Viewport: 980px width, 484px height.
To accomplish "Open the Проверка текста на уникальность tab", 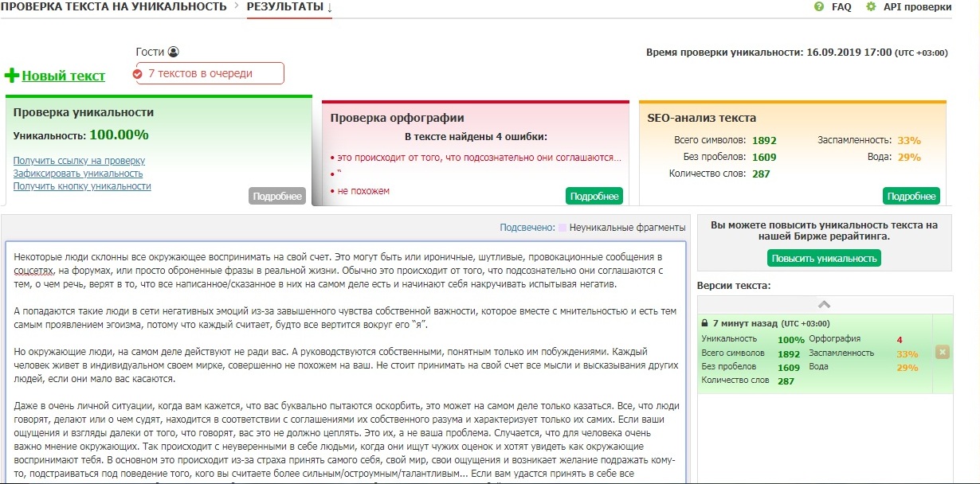I will [114, 7].
